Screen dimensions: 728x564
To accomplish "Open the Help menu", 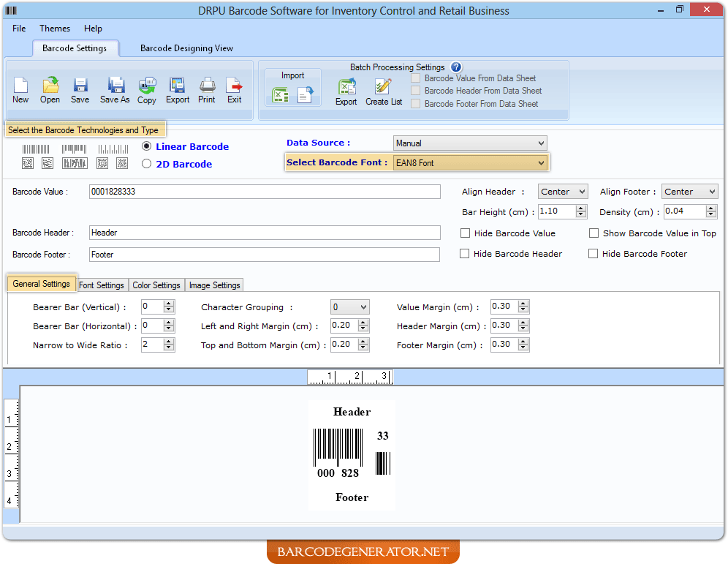I will (93, 29).
